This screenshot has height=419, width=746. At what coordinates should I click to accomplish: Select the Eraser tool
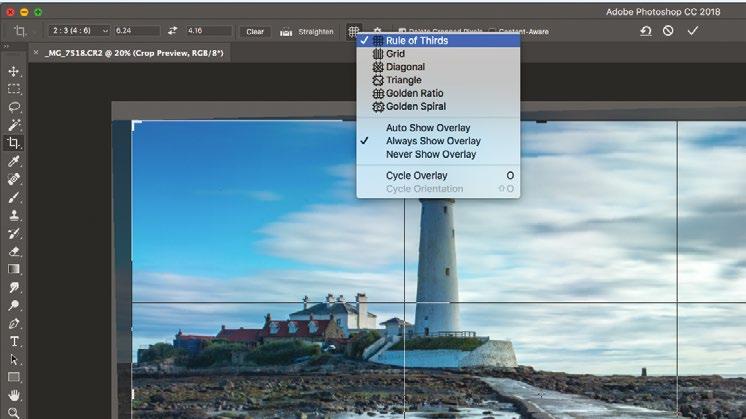tap(13, 251)
